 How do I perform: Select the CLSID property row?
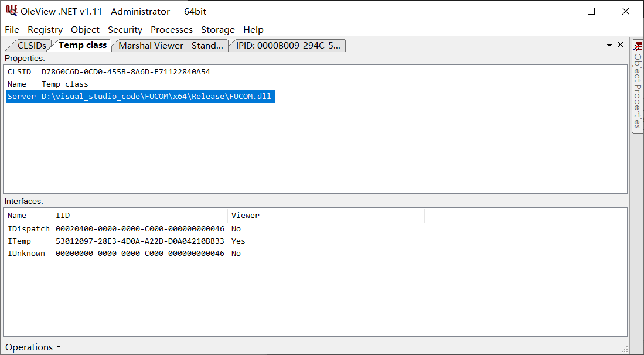click(109, 72)
